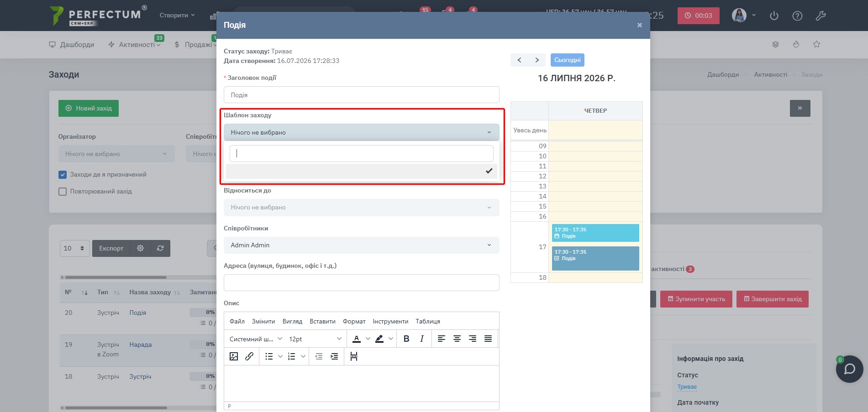Insert page break icon in editor
This screenshot has height=412, width=868.
point(354,356)
